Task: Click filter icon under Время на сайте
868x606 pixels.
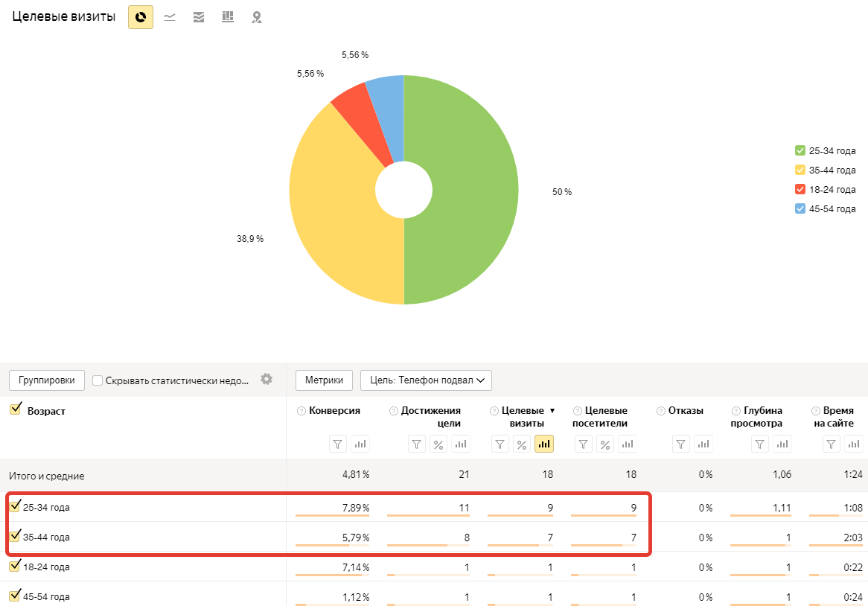Action: point(832,444)
